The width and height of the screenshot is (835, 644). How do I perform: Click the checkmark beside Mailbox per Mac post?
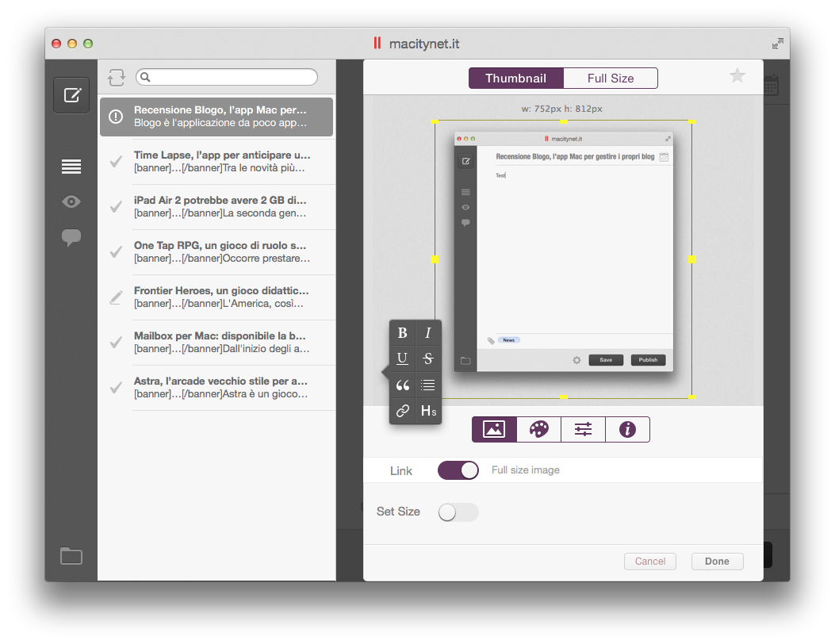click(x=116, y=343)
